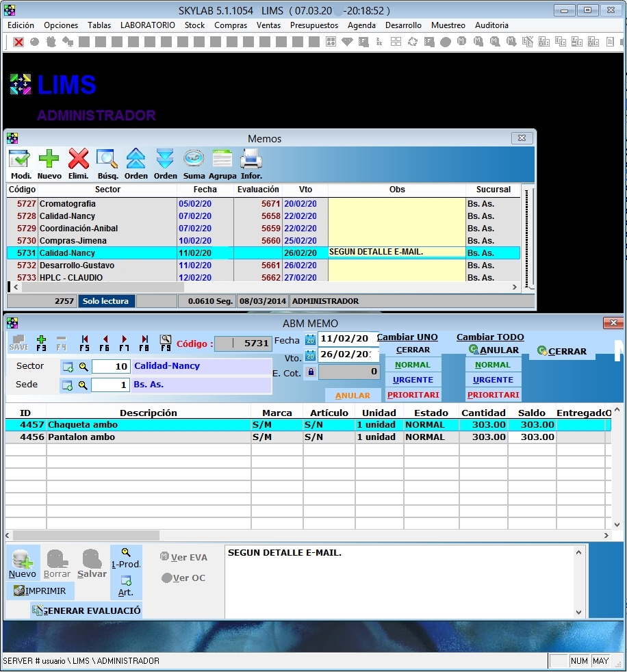Open the calendar picker beside Vto.

[x=310, y=355]
